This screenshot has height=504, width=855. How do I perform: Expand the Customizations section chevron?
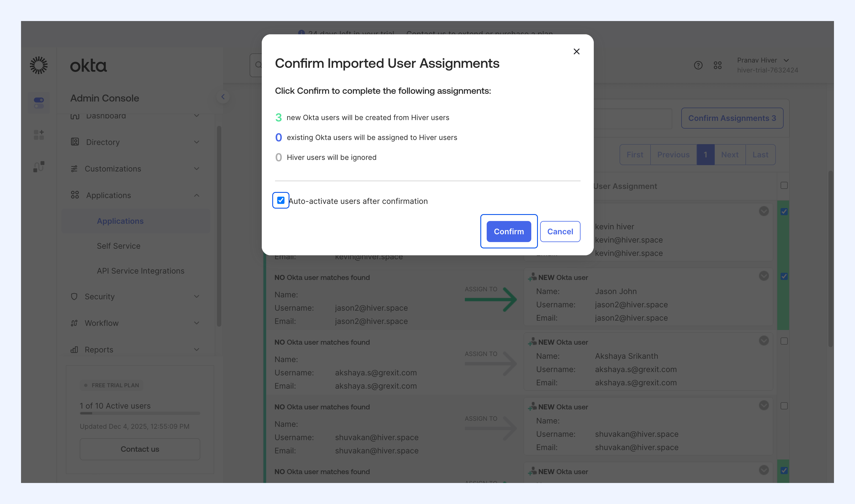pos(197,168)
